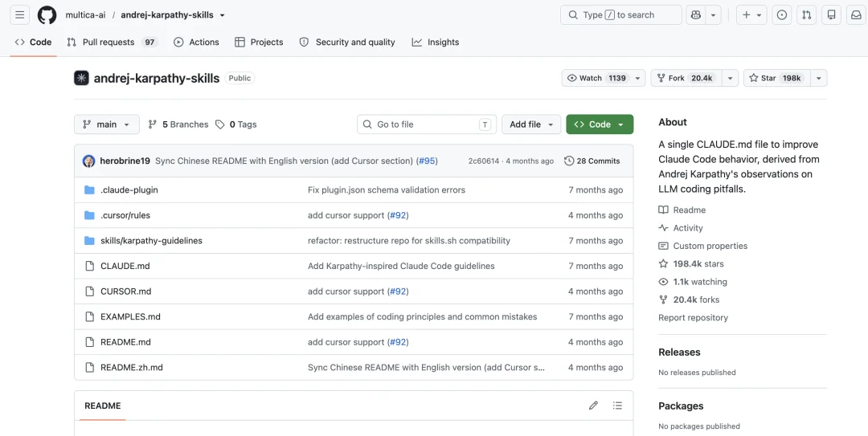Open the README.md file name

pyautogui.click(x=125, y=342)
